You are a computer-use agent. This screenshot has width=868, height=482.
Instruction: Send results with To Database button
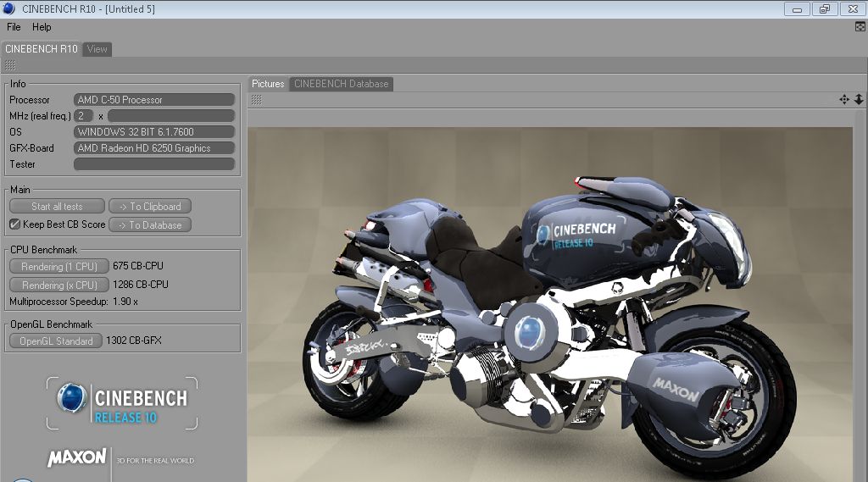[150, 225]
